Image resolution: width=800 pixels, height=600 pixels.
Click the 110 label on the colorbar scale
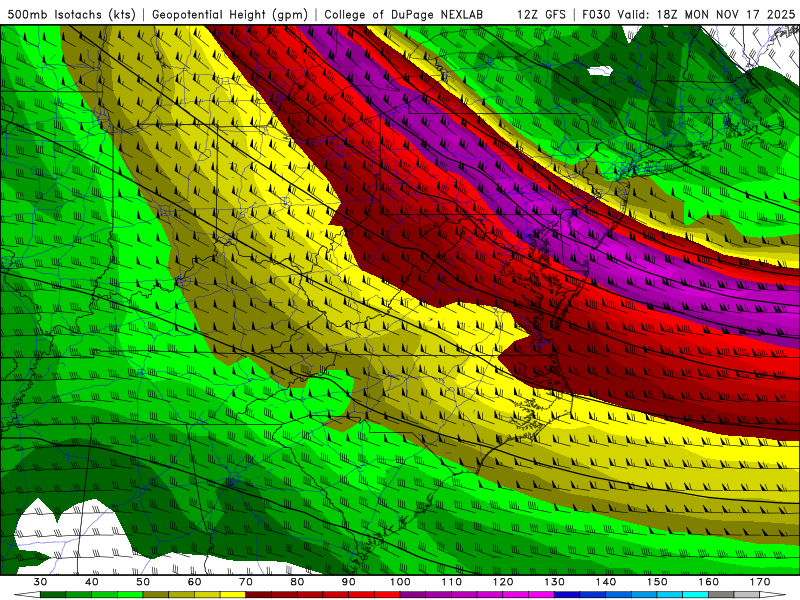[x=452, y=582]
